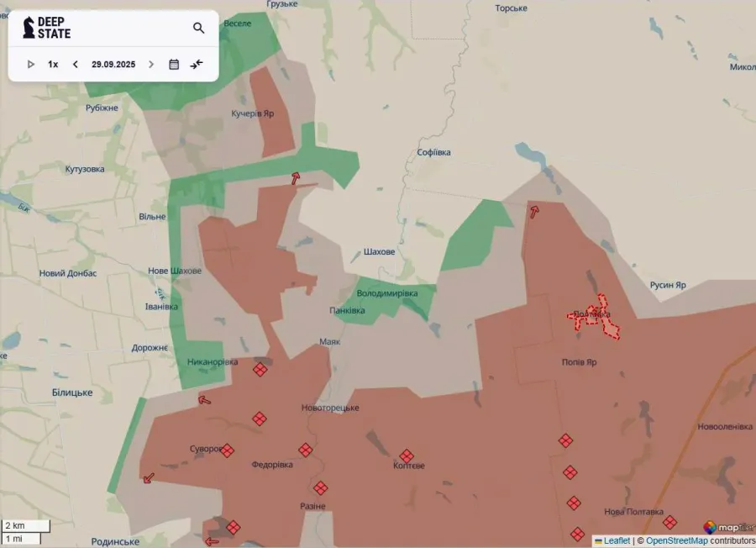Click the attack arrow northwest of Полтавка
Viewport: 756px width, 548px height.
click(x=533, y=210)
